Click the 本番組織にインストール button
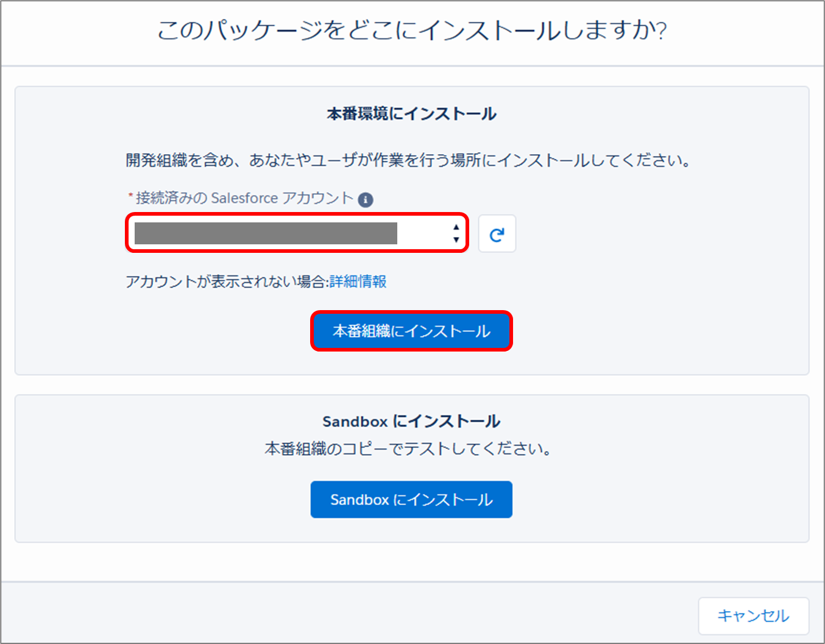Viewport: 825px width, 644px height. pos(411,331)
